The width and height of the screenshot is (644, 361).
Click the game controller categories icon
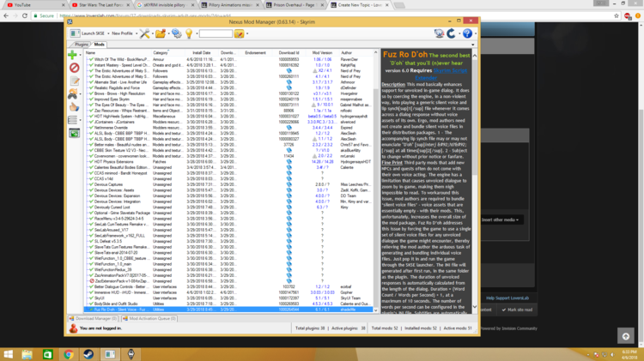tap(73, 94)
